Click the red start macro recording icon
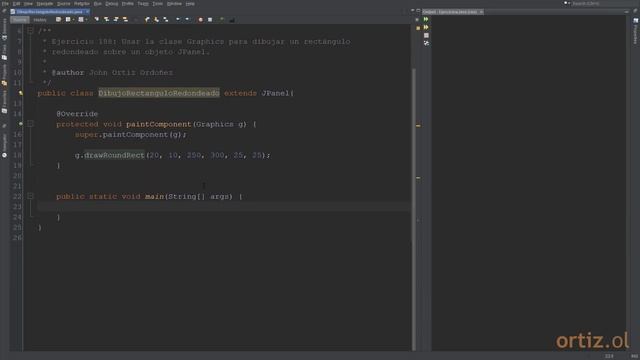Image resolution: width=640 pixels, height=360 pixels. (200, 19)
